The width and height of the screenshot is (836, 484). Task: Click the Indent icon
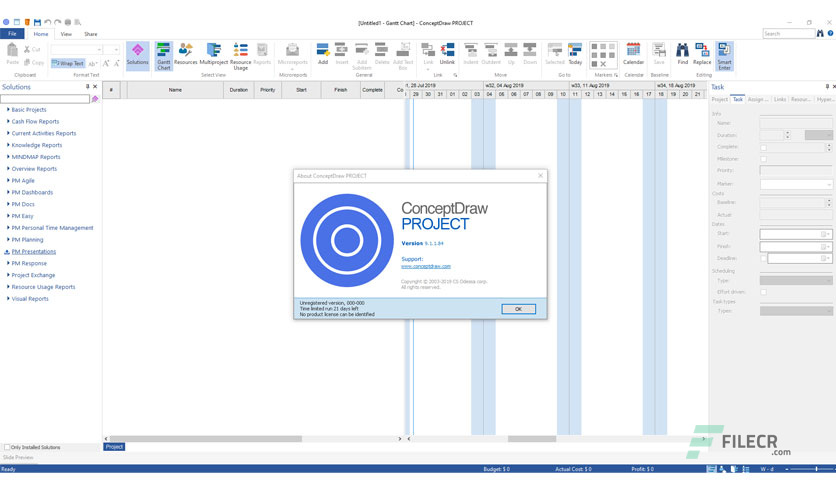click(x=471, y=54)
